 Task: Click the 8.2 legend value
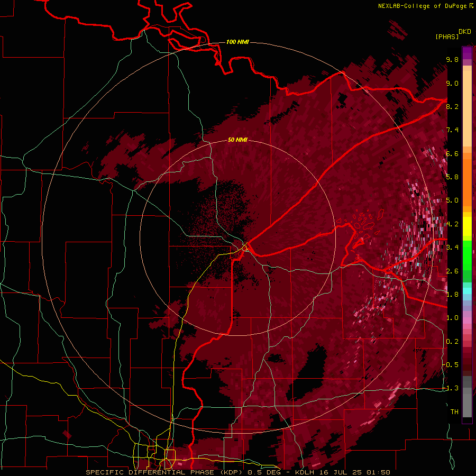tap(452, 106)
